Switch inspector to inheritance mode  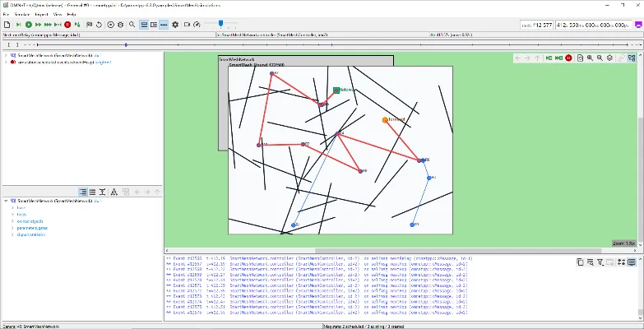pyautogui.click(x=103, y=192)
